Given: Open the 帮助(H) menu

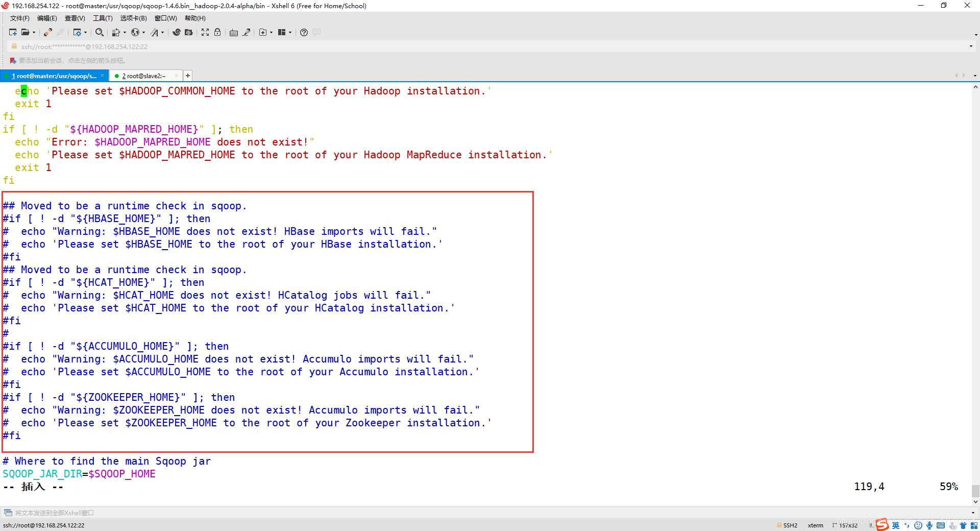Looking at the screenshot, I should (195, 18).
